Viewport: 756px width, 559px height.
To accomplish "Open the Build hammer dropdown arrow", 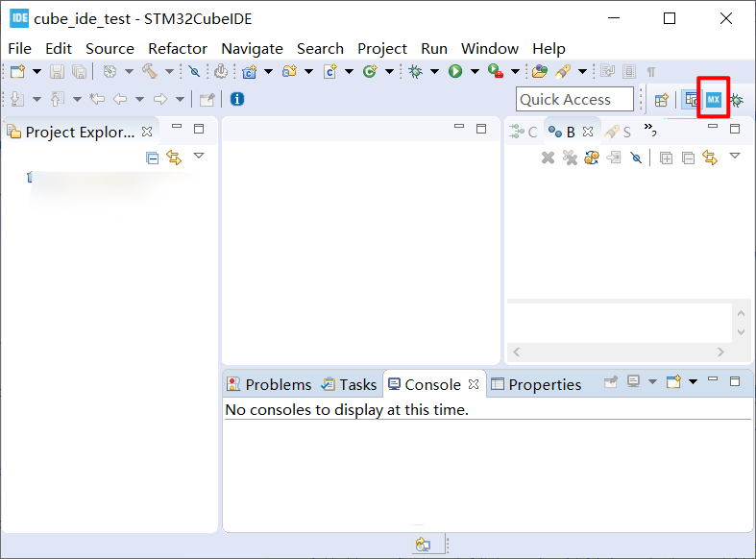I will [x=169, y=71].
